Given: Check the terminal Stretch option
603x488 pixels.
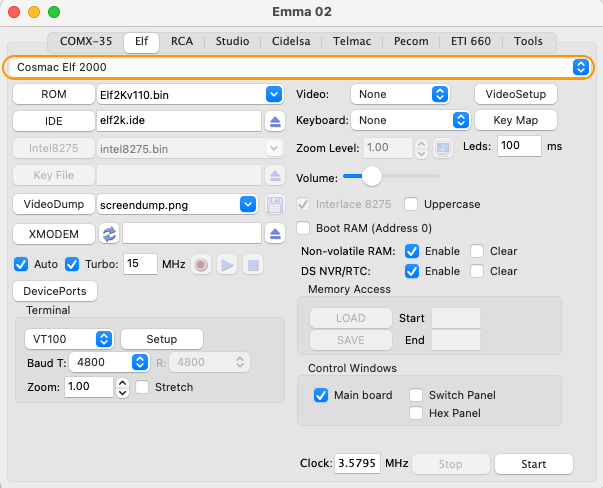Looking at the screenshot, I should tap(142, 387).
